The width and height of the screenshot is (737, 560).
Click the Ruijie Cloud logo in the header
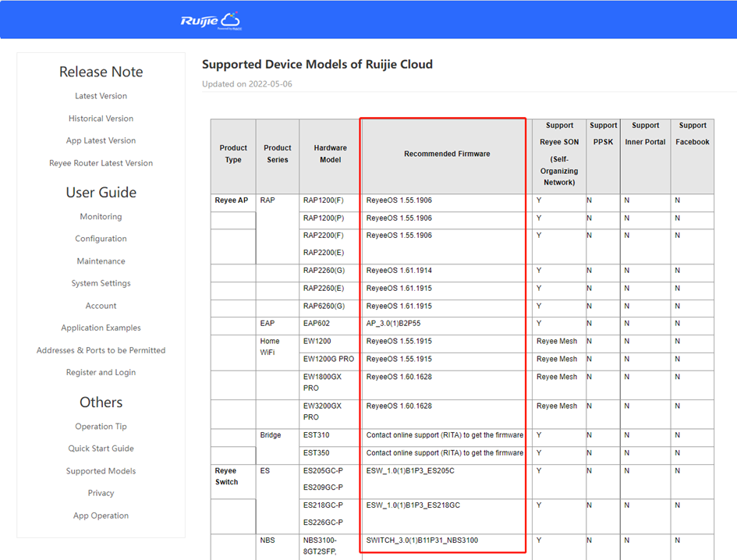click(x=211, y=21)
